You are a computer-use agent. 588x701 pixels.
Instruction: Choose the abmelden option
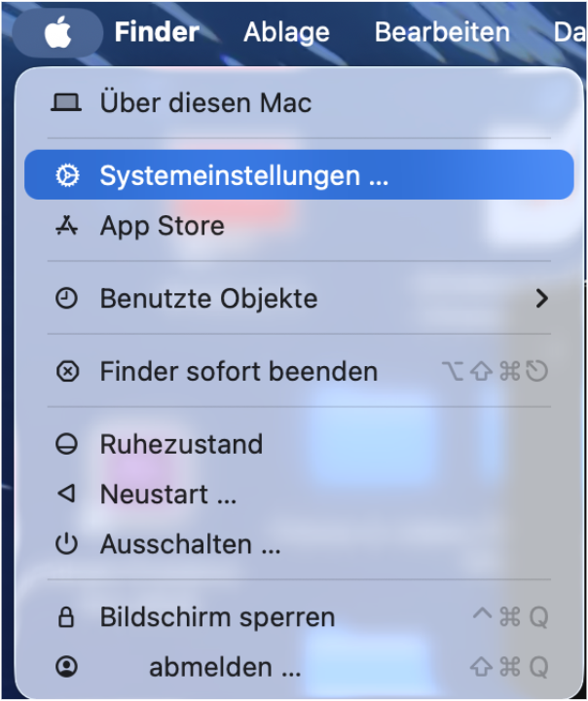tap(224, 668)
